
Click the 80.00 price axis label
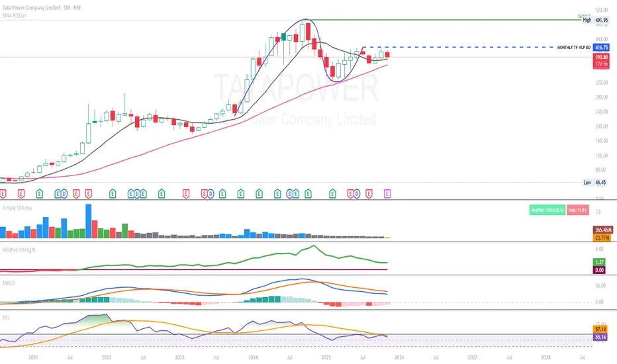click(x=600, y=170)
